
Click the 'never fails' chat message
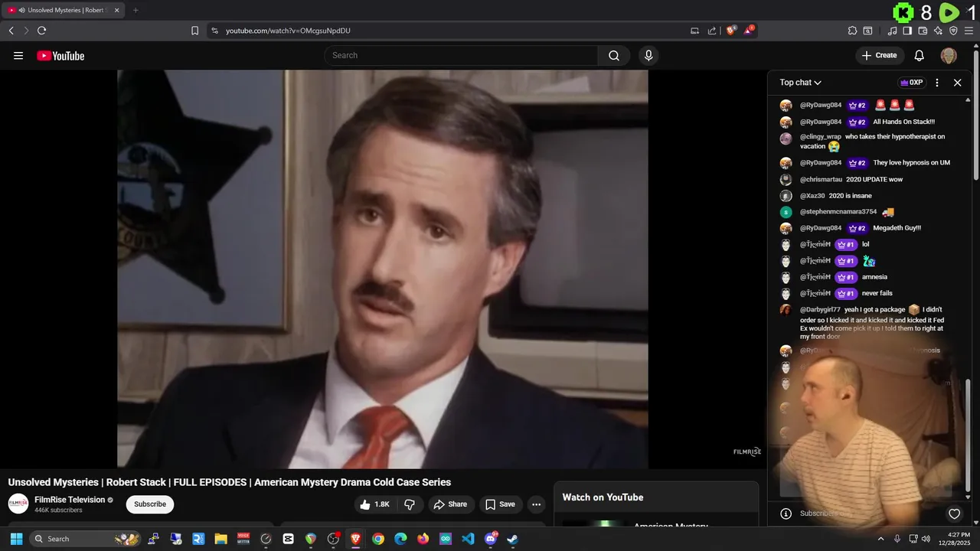tap(877, 293)
